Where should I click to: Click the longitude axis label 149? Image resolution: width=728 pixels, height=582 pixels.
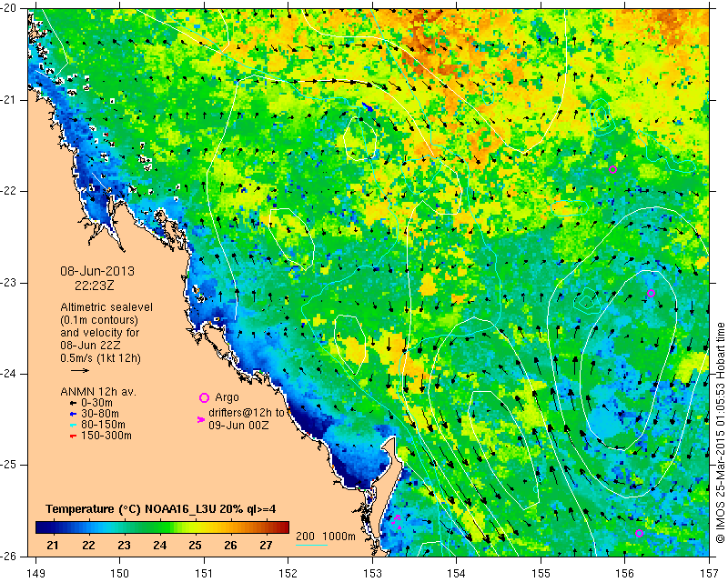tap(36, 574)
